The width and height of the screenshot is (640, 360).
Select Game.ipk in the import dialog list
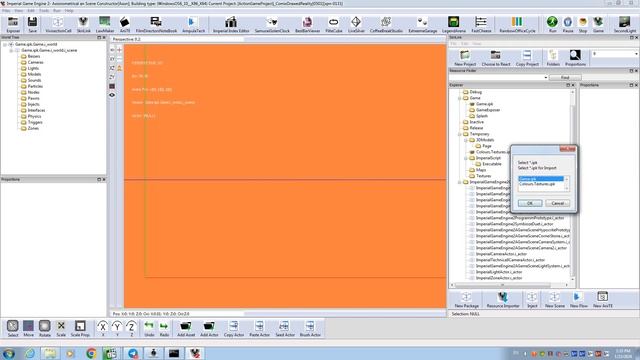pyautogui.click(x=541, y=179)
